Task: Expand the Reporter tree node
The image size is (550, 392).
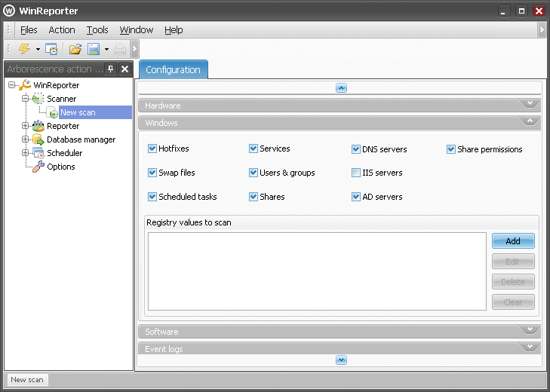Action: click(25, 126)
